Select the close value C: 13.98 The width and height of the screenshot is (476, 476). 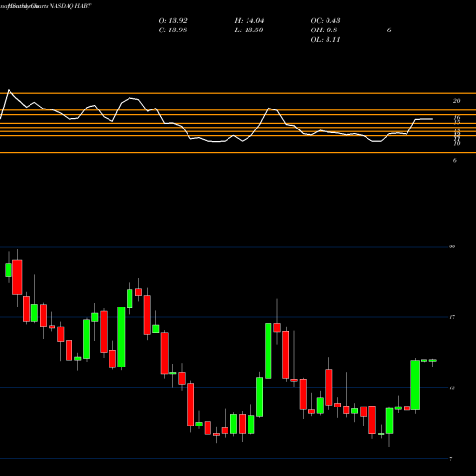point(172,30)
